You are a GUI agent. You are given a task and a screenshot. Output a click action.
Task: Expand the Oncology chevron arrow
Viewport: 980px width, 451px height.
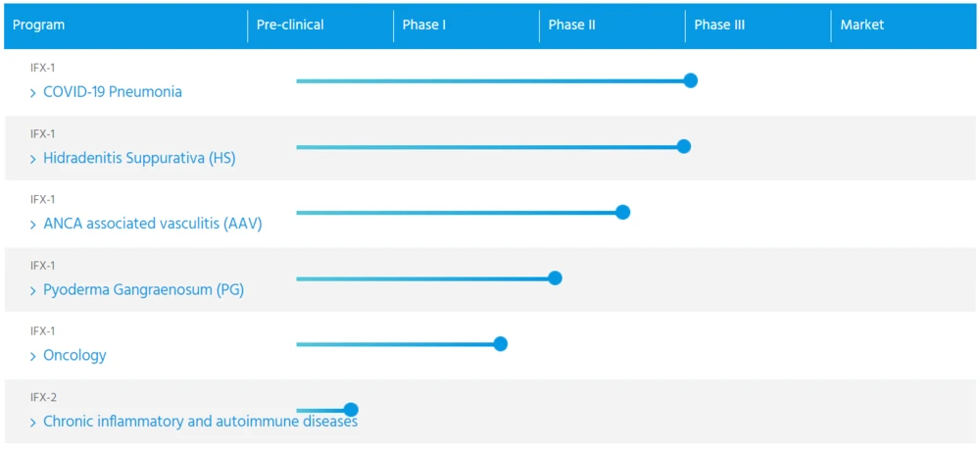coord(33,357)
